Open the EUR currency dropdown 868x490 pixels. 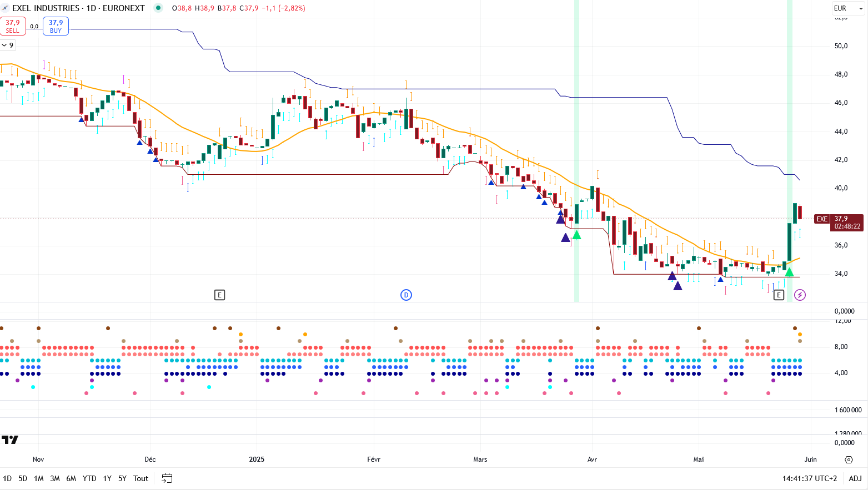click(847, 8)
